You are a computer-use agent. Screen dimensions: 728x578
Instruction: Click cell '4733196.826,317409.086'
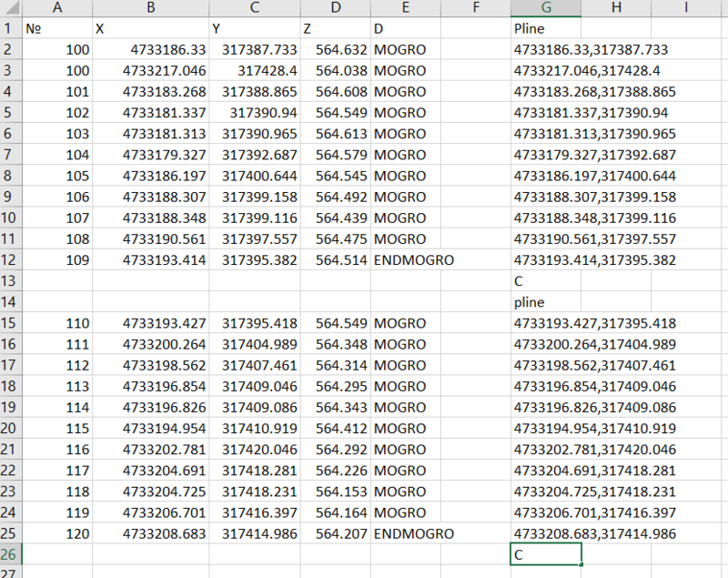point(594,407)
